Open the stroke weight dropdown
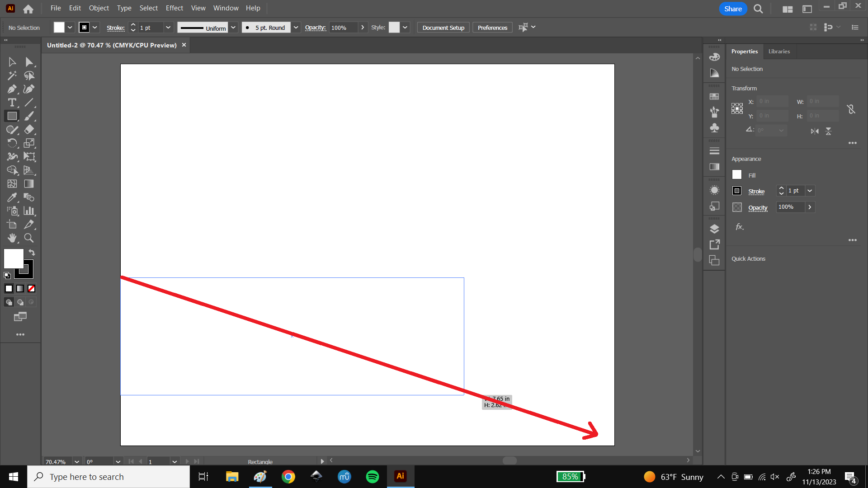Screen dimensions: 868x488 (x=168, y=27)
